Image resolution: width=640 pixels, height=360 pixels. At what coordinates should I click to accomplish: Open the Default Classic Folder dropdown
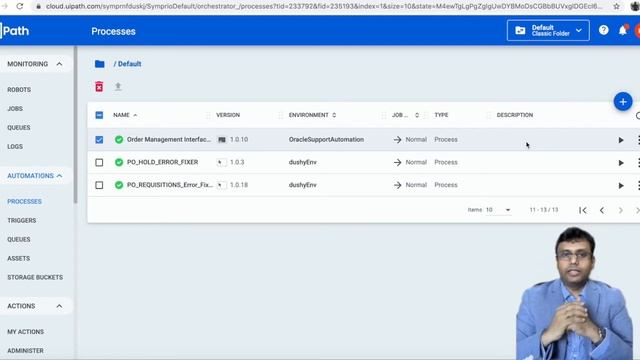548,31
